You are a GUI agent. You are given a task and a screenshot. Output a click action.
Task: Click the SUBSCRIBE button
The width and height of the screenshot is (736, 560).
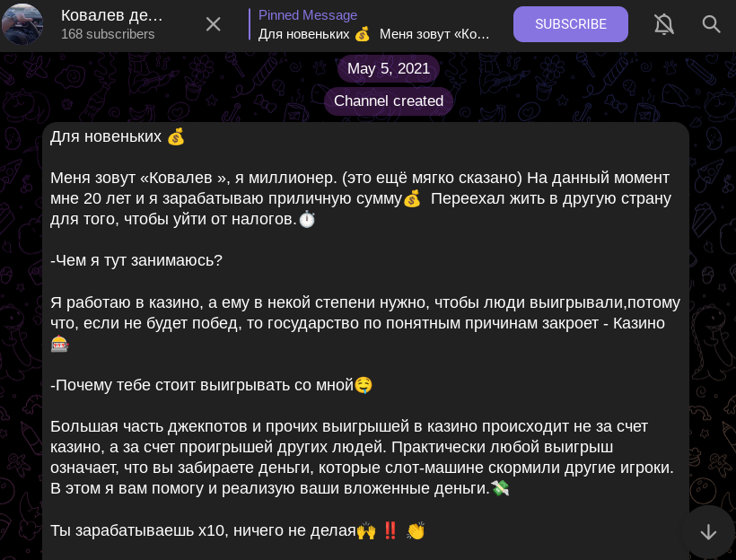pyautogui.click(x=571, y=24)
